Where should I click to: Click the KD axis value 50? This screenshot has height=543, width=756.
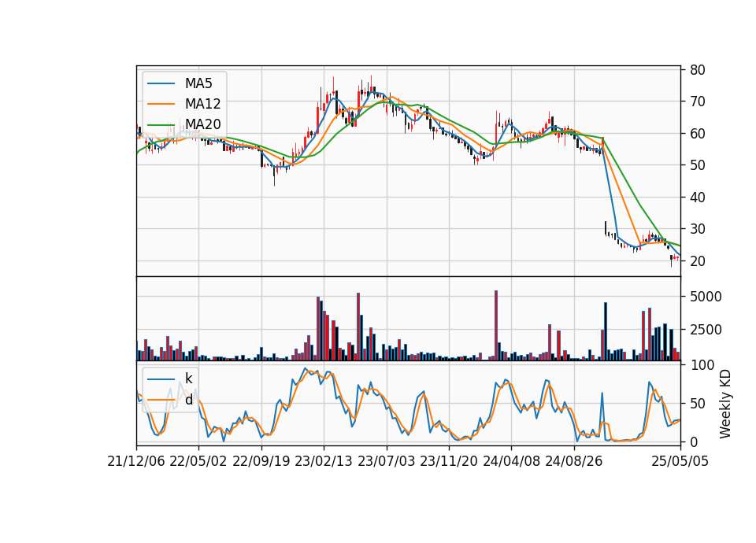[697, 403]
